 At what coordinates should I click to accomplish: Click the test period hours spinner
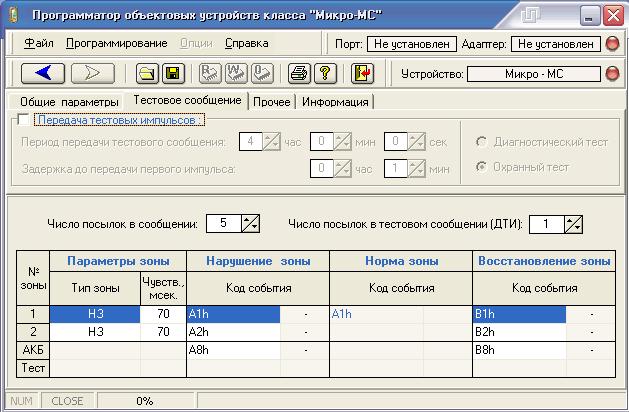point(272,141)
